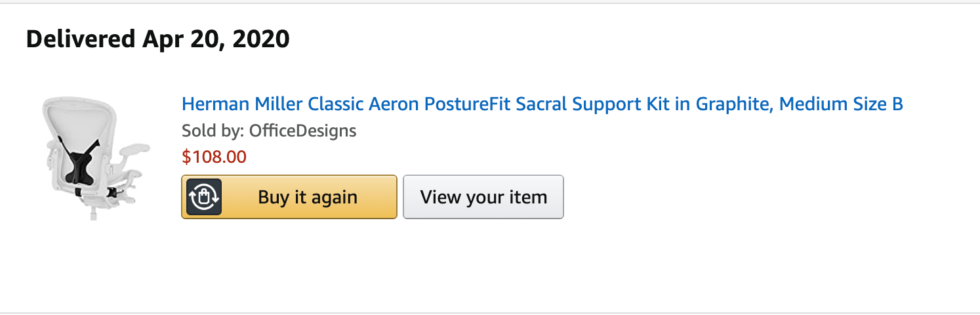Click the word 'Delivered' in the order status
Screen dimensions: 980x315
pyautogui.click(x=81, y=39)
